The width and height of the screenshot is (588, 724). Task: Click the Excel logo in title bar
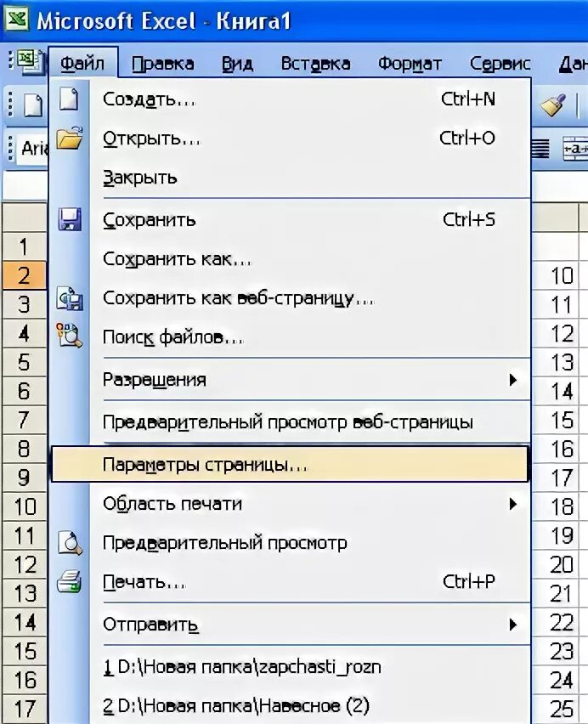coord(17,20)
